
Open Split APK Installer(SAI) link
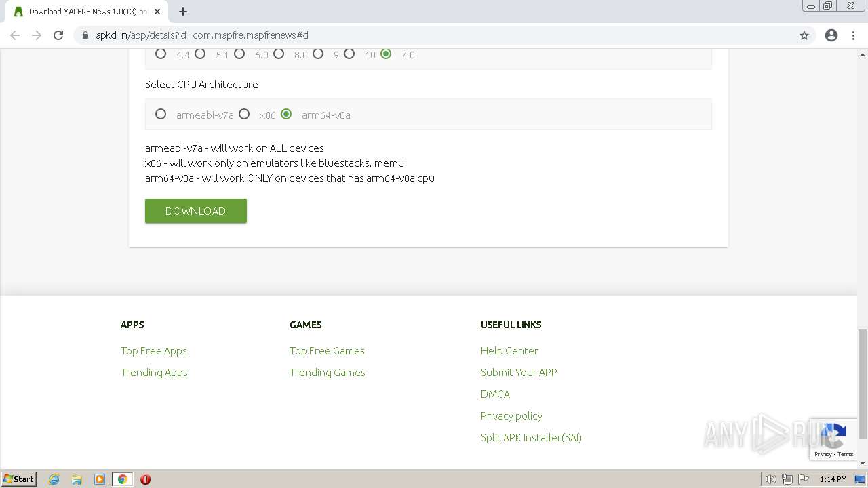point(531,437)
